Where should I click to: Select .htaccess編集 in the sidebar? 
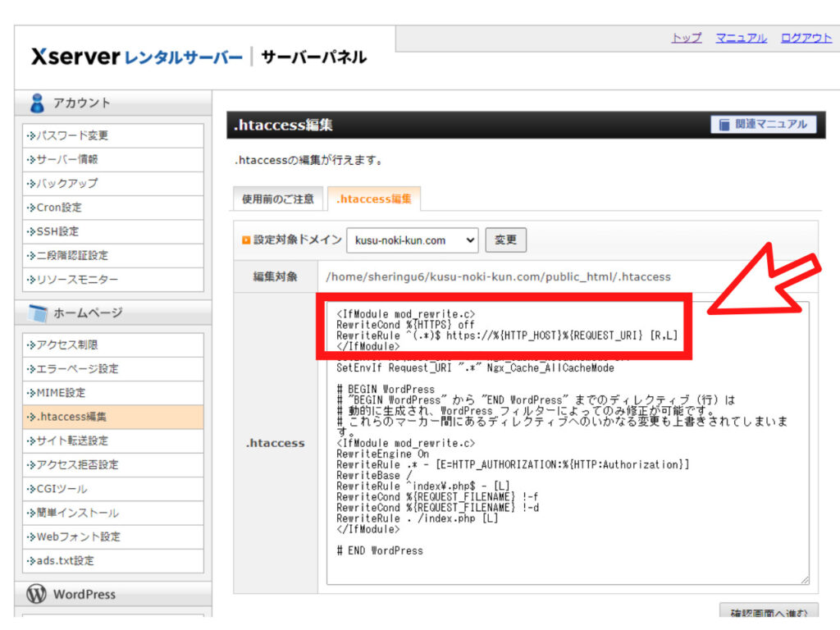(113, 417)
